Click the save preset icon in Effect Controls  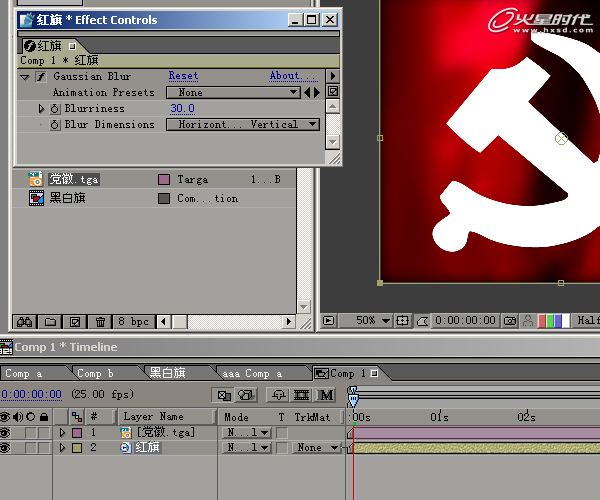333,91
